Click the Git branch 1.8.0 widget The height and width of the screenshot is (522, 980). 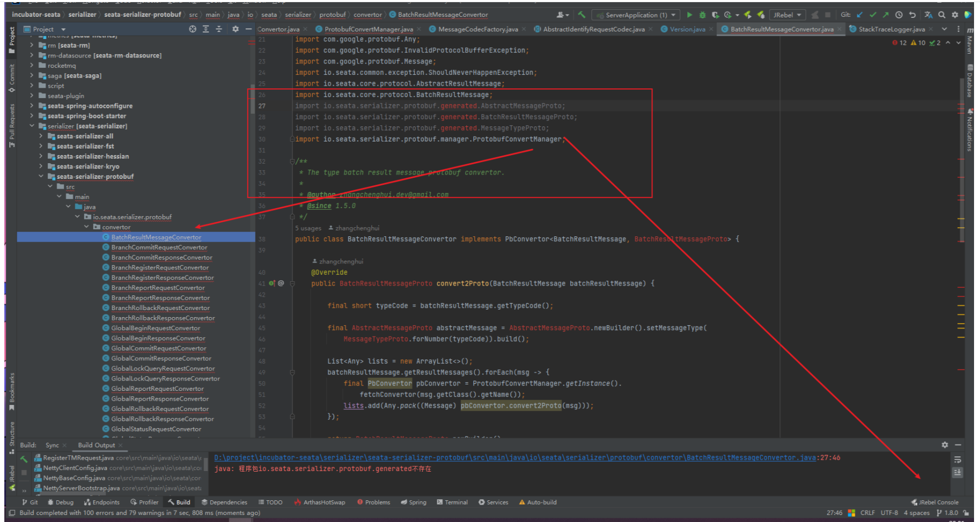pos(947,513)
